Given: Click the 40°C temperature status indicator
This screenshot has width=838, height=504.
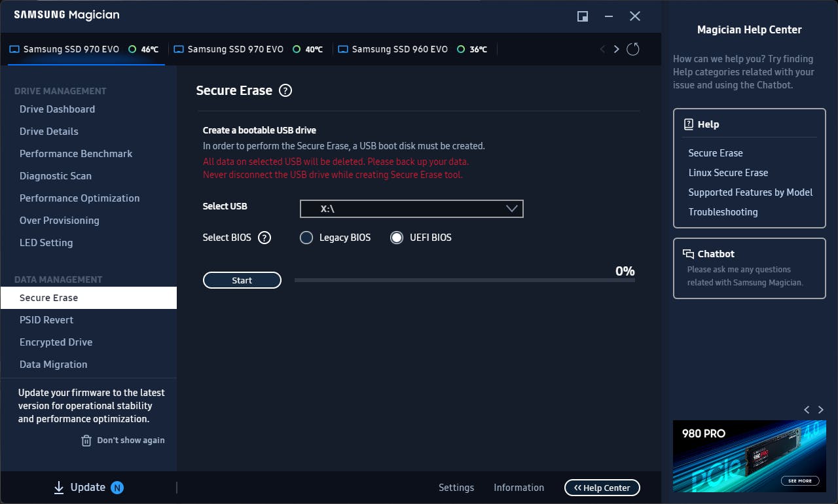Looking at the screenshot, I should pyautogui.click(x=297, y=49).
